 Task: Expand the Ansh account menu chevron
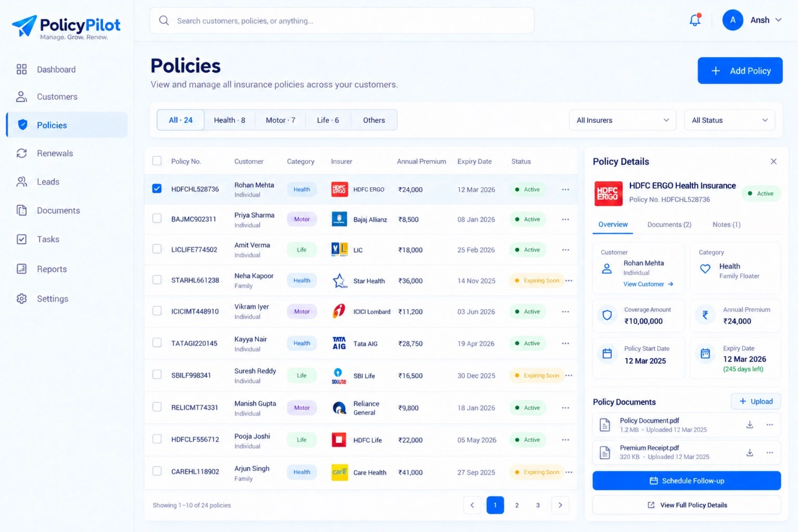778,20
